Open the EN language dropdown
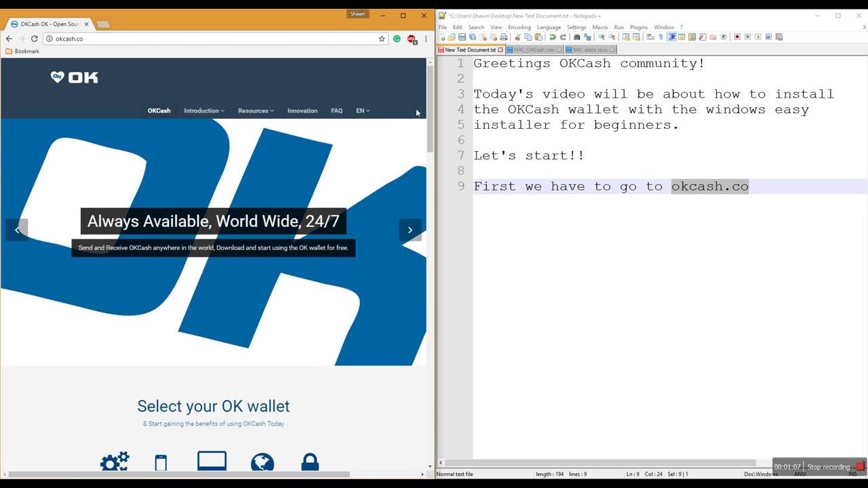The height and width of the screenshot is (488, 868). click(363, 110)
